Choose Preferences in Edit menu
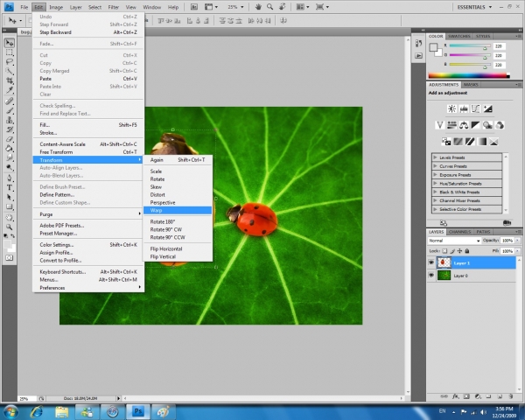 coord(88,288)
